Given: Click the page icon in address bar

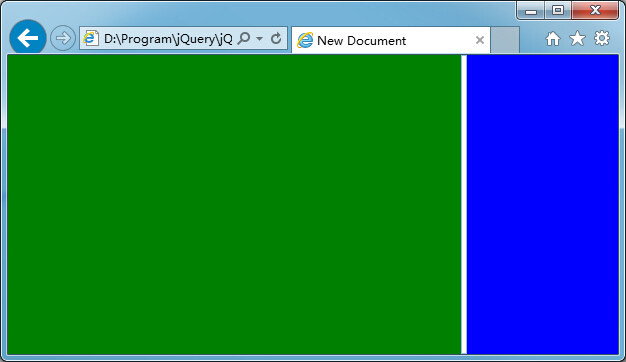Looking at the screenshot, I should [x=91, y=38].
